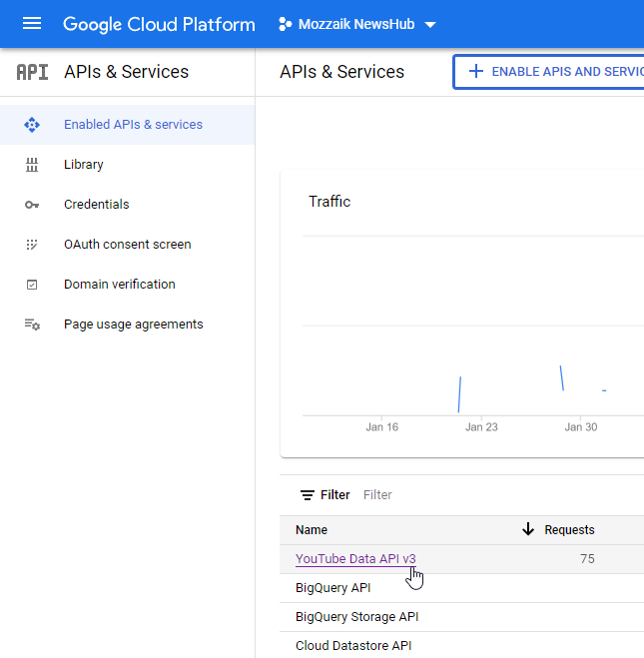This screenshot has height=658, width=644.
Task: Click the Jan 16 axis label
Action: point(381,427)
